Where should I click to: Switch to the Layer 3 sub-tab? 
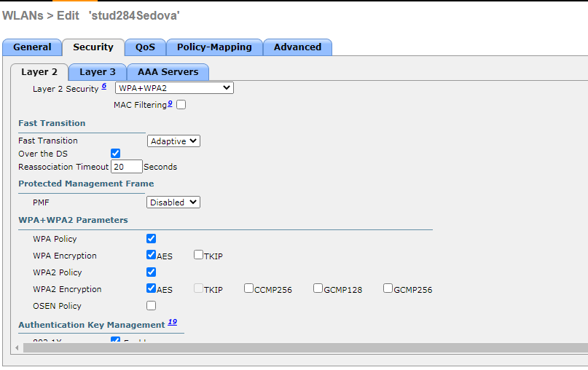tap(98, 72)
